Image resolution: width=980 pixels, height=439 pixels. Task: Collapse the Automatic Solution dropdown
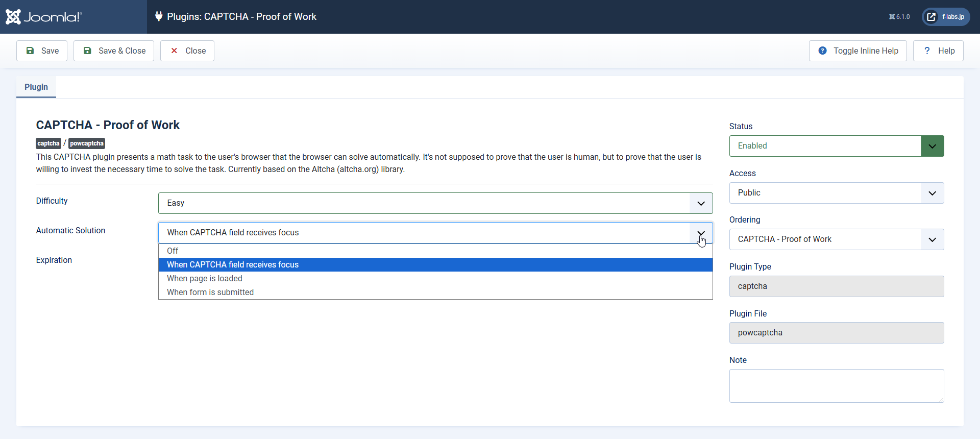point(435,233)
